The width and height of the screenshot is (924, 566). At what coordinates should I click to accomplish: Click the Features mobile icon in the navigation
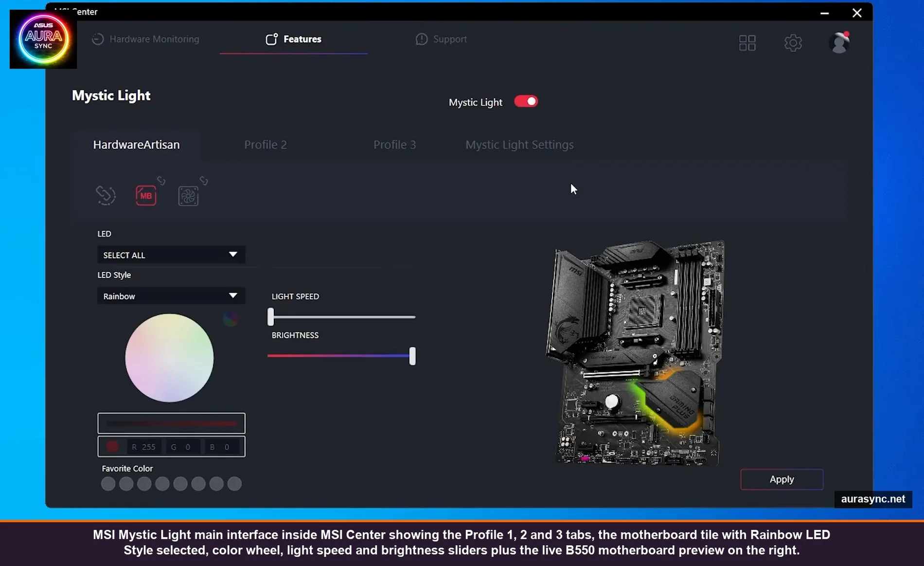click(271, 39)
